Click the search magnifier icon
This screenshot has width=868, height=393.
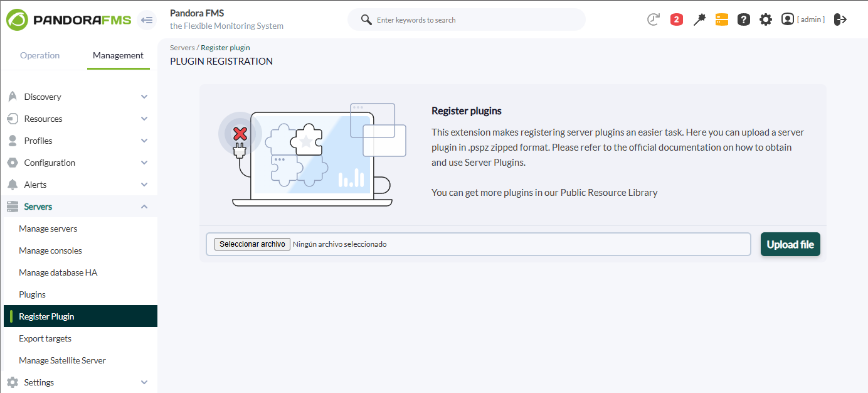[x=367, y=20]
